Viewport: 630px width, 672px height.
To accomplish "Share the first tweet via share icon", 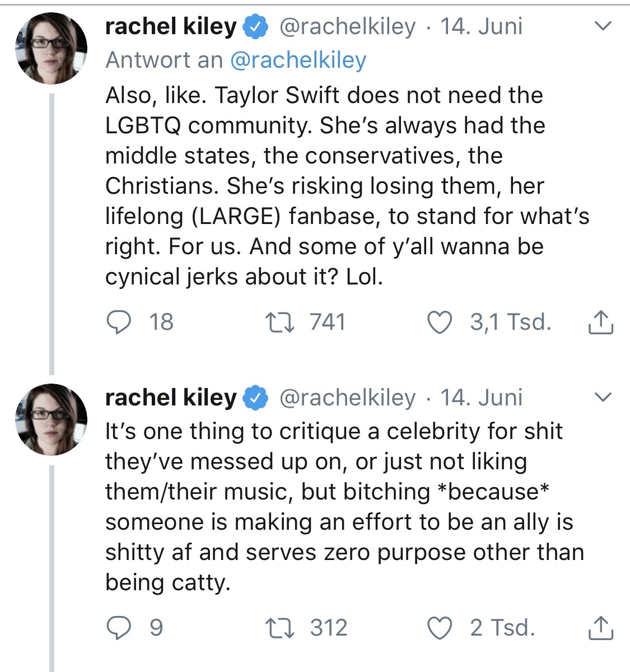I will (x=600, y=323).
